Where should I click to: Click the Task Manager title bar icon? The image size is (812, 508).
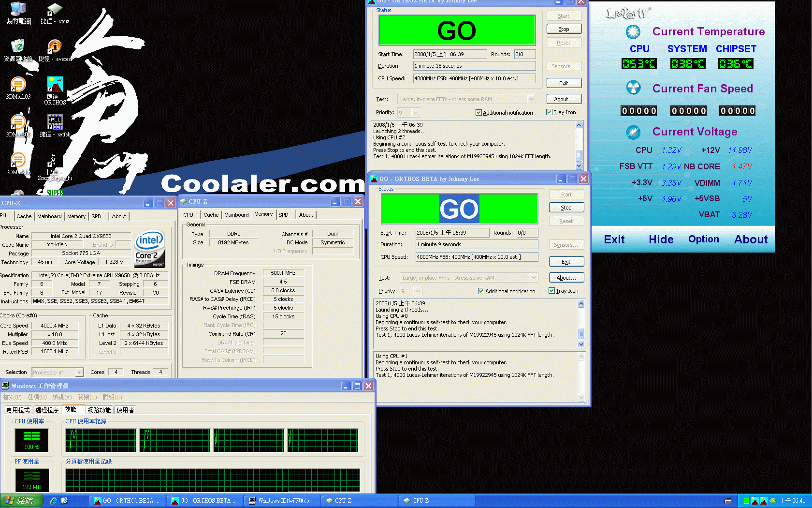coord(5,386)
